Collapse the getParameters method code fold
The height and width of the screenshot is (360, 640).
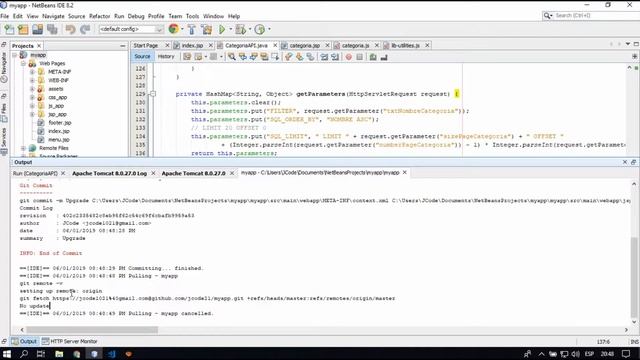(153, 94)
